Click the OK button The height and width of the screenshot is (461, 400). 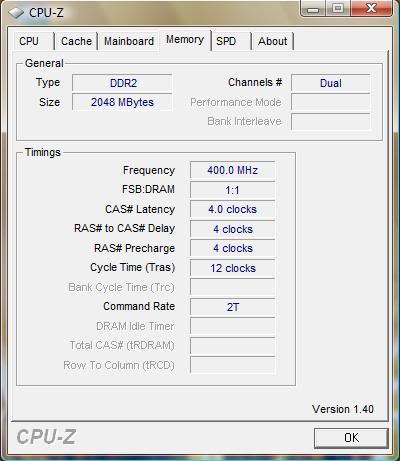(351, 438)
